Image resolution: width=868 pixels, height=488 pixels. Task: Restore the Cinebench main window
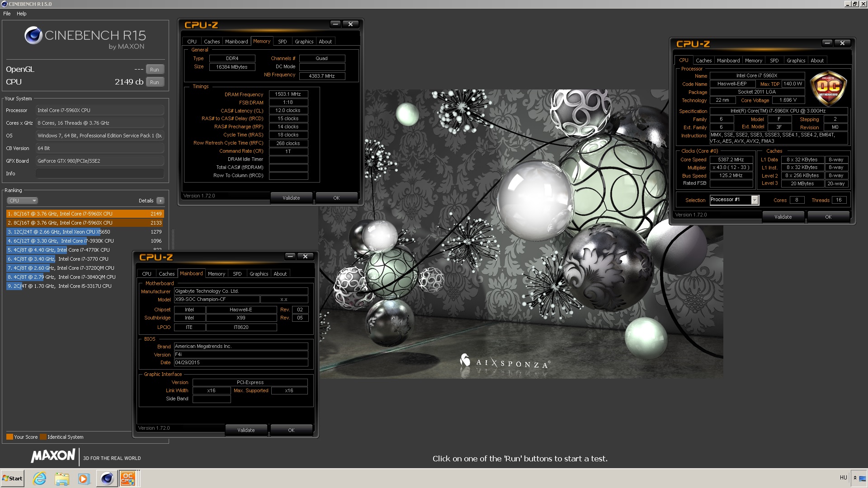(855, 4)
